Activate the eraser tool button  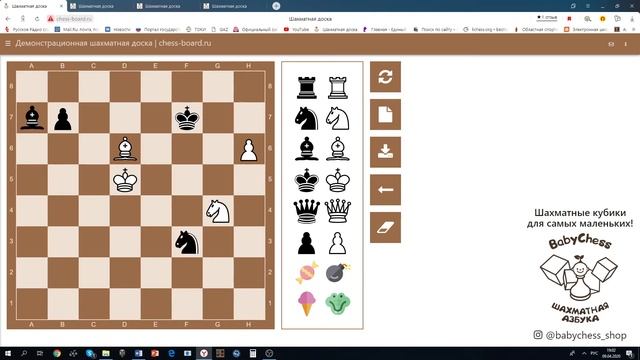[385, 227]
